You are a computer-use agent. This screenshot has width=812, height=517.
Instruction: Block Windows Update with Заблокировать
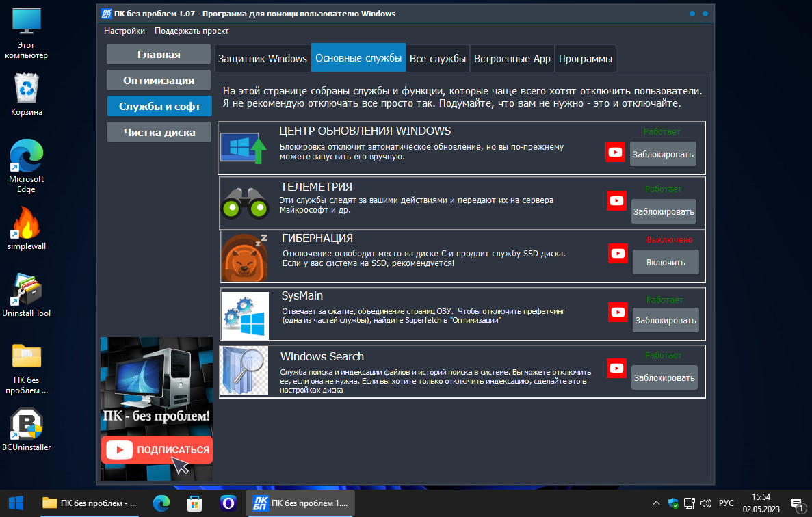[663, 155]
